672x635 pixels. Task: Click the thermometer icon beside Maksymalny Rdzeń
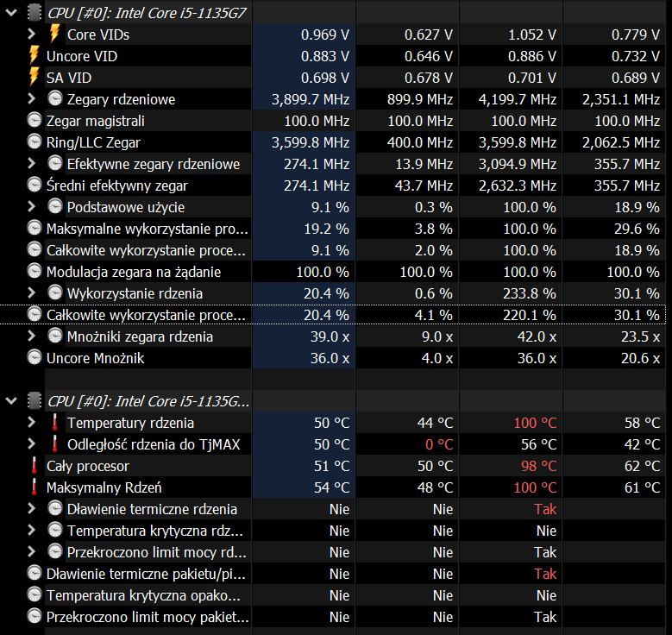coord(34,487)
